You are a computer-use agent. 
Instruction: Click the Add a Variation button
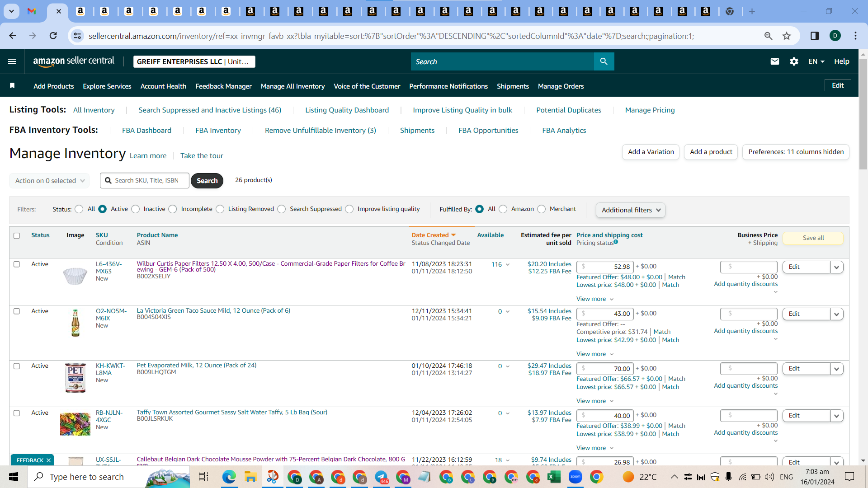[x=651, y=152]
